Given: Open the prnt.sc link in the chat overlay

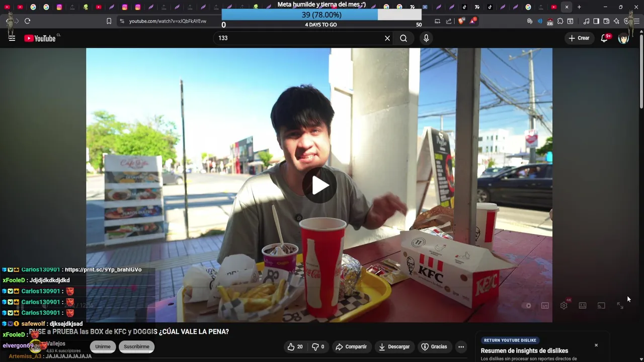Looking at the screenshot, I should pos(103,270).
